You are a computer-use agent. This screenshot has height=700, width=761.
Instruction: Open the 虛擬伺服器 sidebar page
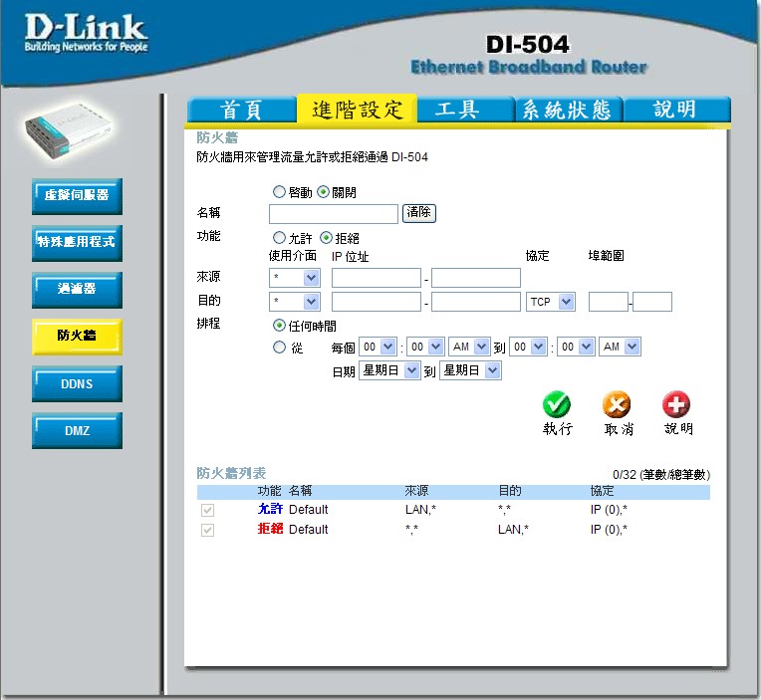click(x=77, y=196)
